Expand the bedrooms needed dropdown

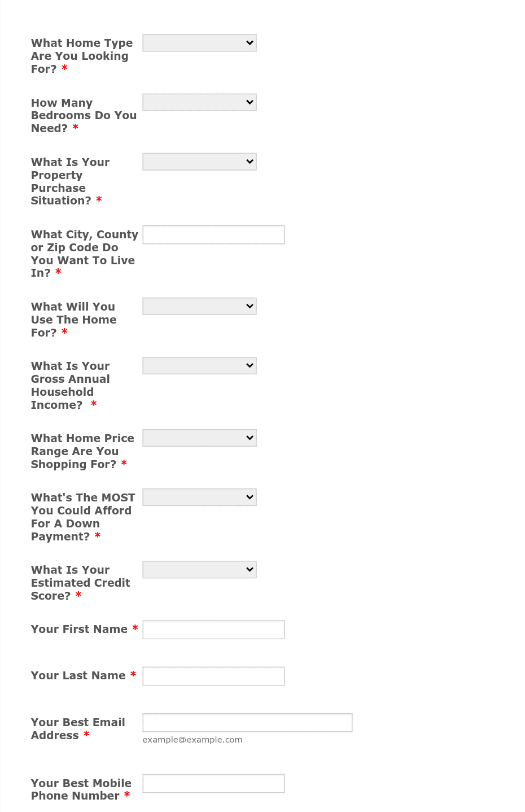199,102
